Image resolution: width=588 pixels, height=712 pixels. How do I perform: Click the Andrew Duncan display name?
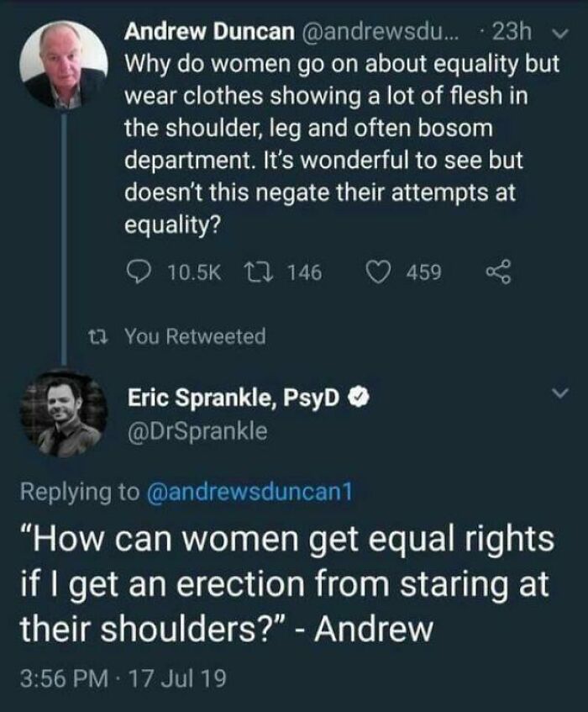click(x=210, y=32)
